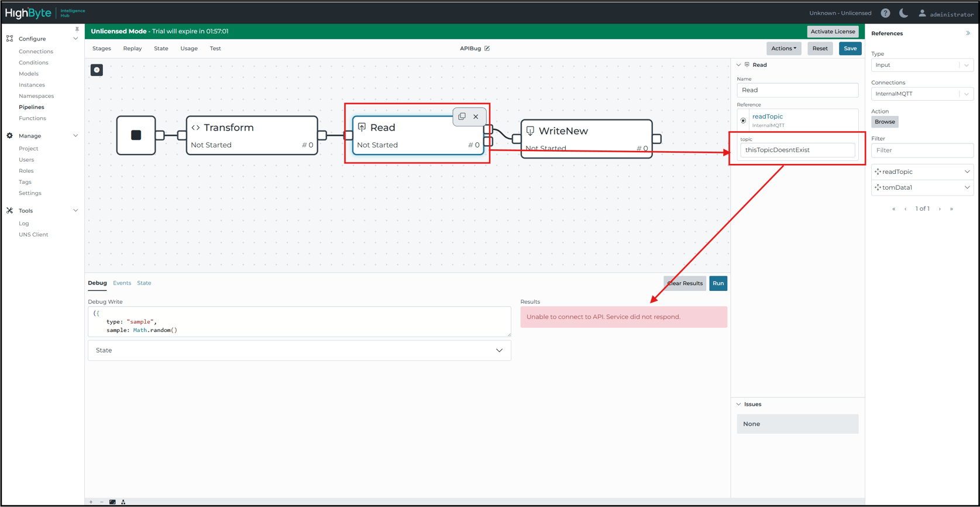Delete the Read stage with X icon
This screenshot has height=507, width=980.
[x=476, y=117]
